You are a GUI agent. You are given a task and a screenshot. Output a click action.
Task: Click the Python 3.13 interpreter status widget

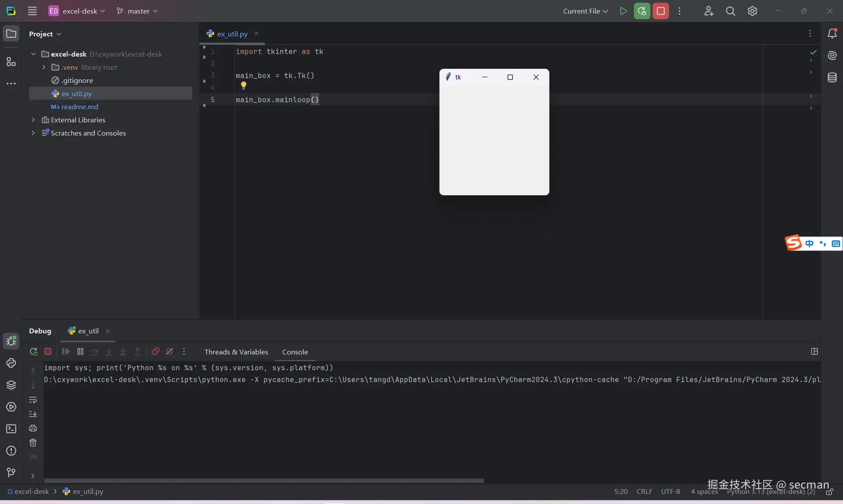click(x=771, y=492)
